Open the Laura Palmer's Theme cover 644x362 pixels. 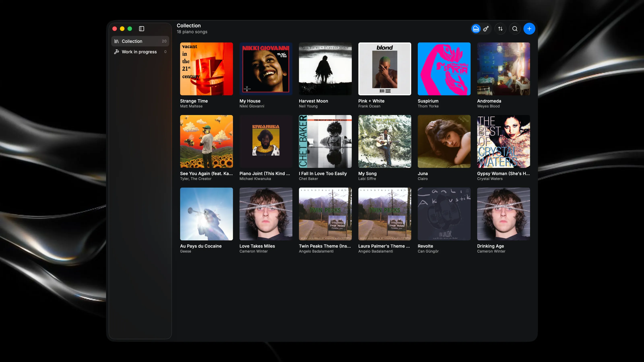[x=385, y=214]
